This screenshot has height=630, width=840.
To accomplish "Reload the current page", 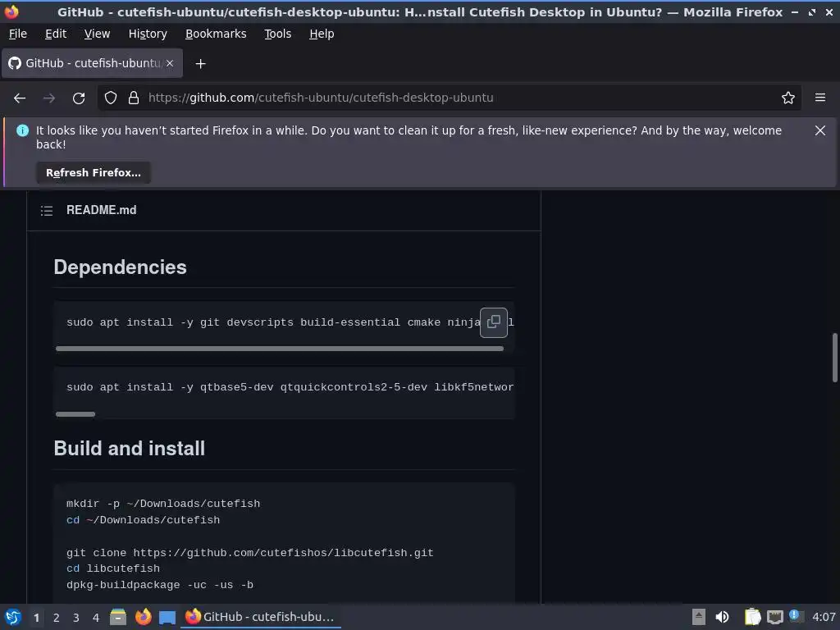I will [x=79, y=98].
